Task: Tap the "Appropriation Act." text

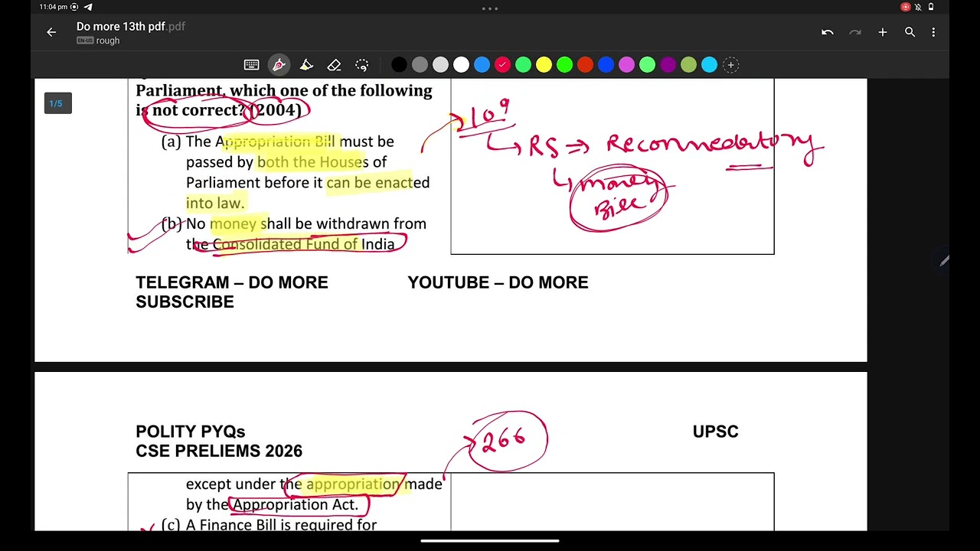Action: tap(296, 505)
